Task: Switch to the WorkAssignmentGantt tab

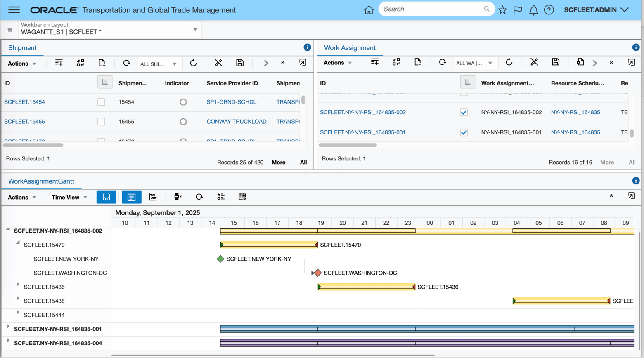Action: coord(41,181)
